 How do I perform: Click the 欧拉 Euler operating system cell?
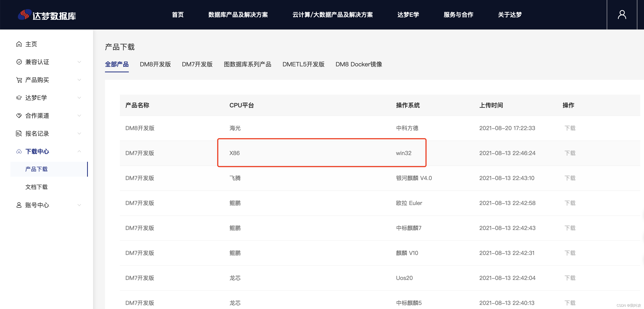pyautogui.click(x=409, y=203)
